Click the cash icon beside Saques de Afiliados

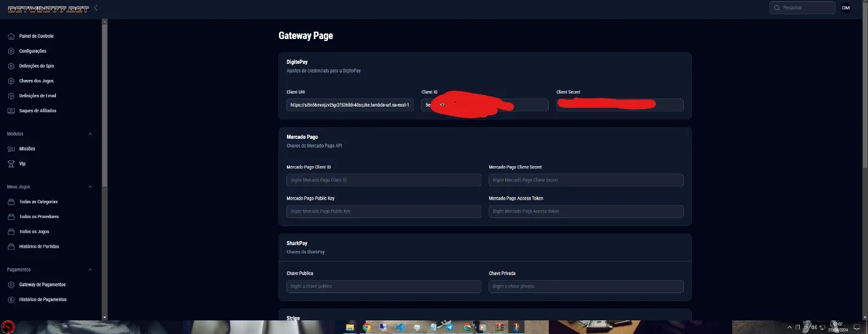(x=11, y=110)
